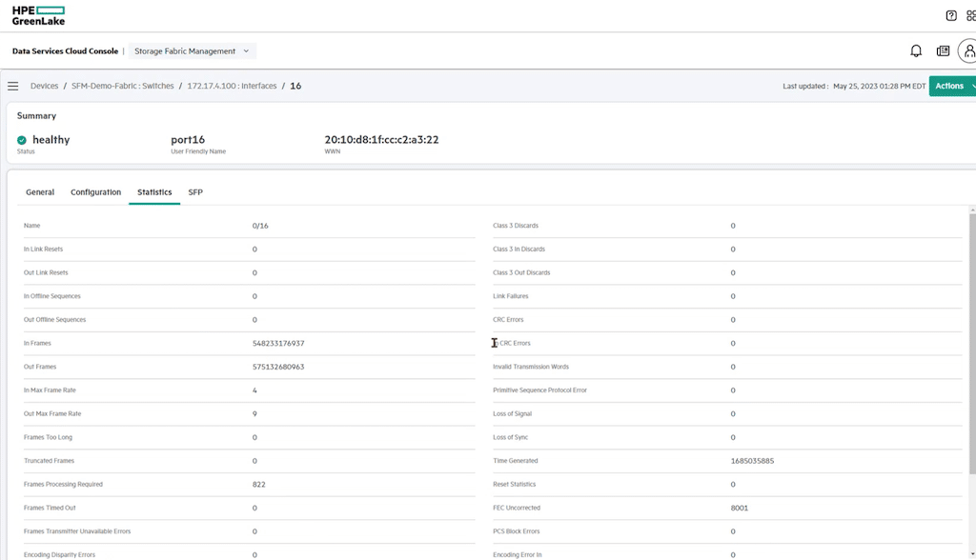Viewport: 976px width, 560px height.
Task: Expand the Actions button menu
Action: pyautogui.click(x=953, y=86)
